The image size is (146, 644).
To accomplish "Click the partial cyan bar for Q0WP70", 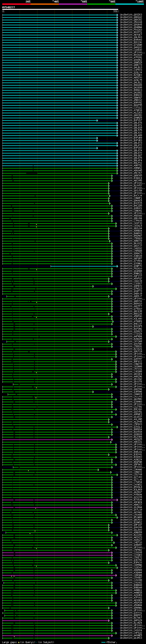I will point(84,266).
